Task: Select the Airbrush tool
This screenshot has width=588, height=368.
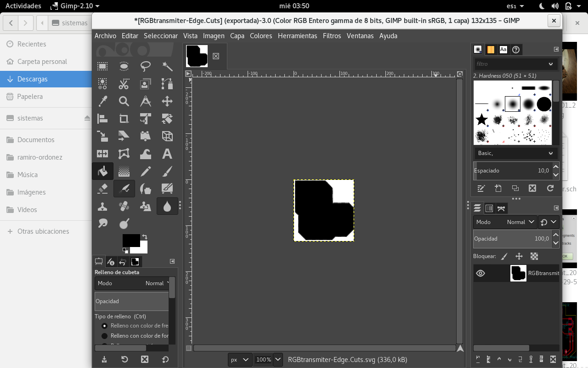Action: pyautogui.click(x=124, y=189)
